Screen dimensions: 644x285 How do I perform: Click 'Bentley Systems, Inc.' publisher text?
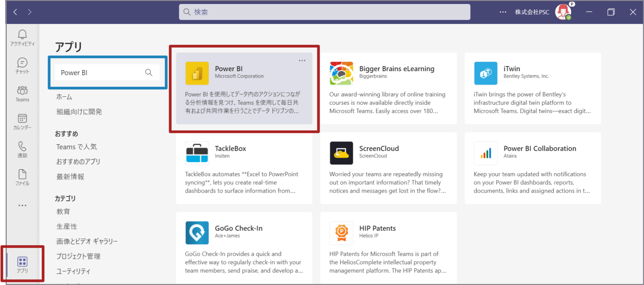coord(526,76)
